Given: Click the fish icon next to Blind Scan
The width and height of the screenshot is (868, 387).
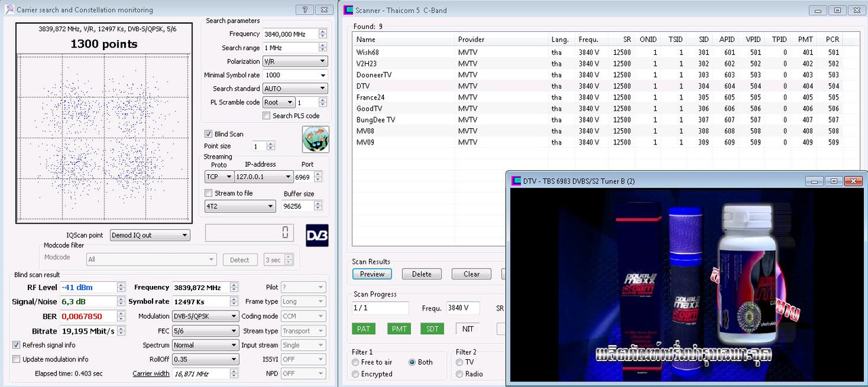Looking at the screenshot, I should coord(315,139).
